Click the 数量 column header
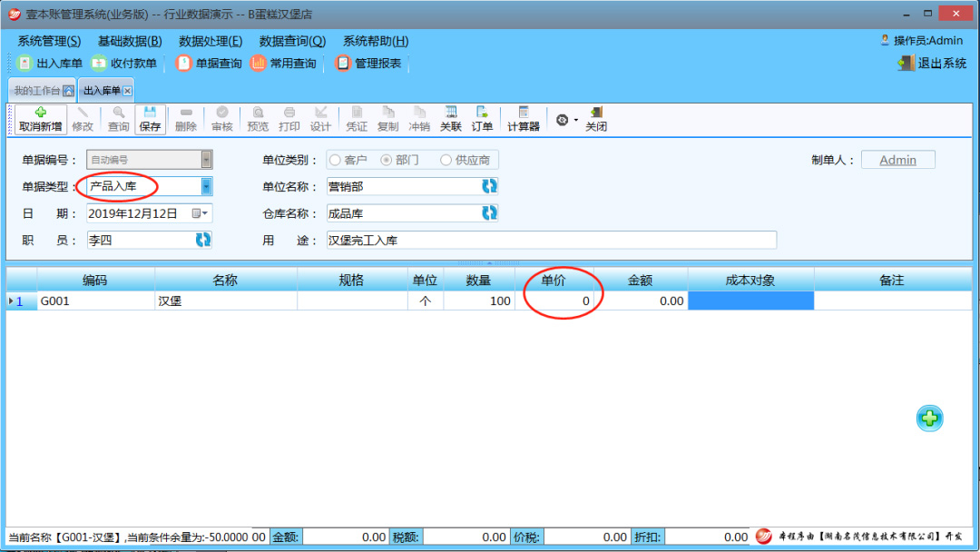This screenshot has height=552, width=980. tap(478, 280)
